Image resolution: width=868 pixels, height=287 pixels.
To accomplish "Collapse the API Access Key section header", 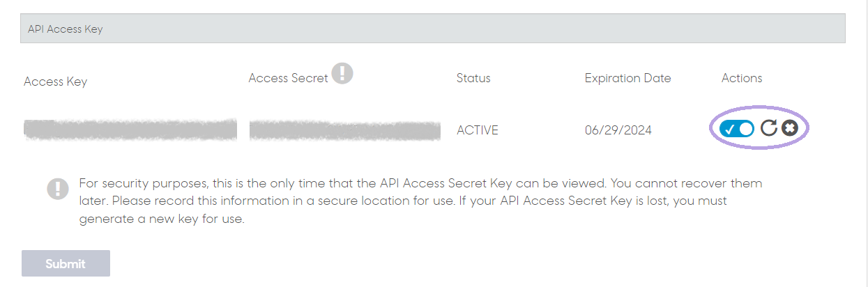I will pyautogui.click(x=433, y=29).
